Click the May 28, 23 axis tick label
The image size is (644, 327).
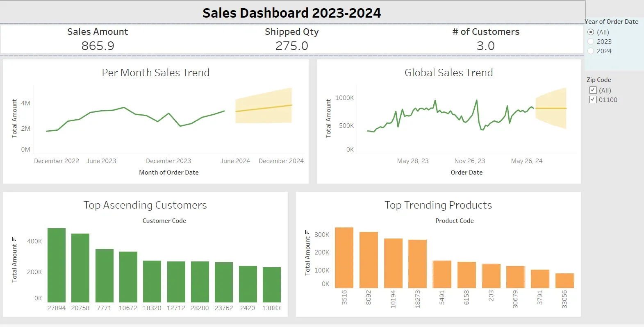click(x=413, y=161)
